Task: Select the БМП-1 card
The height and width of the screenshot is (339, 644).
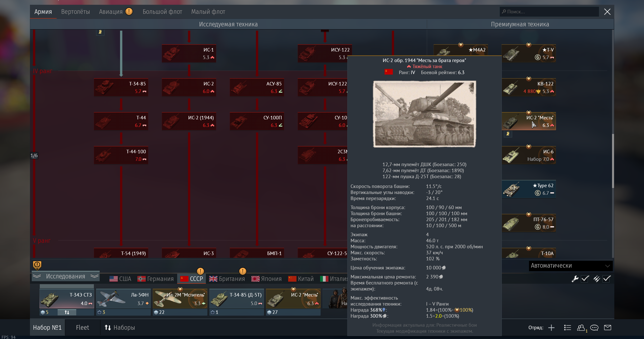Action: click(x=257, y=253)
